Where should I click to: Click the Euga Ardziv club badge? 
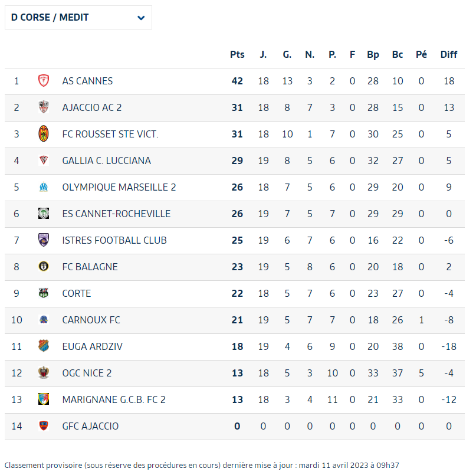coord(44,346)
